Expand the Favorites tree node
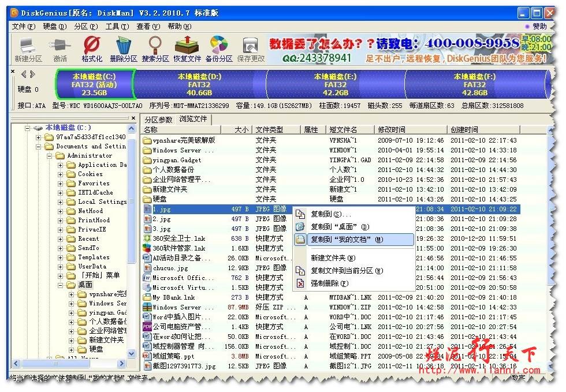The width and height of the screenshot is (566, 392). 60,184
